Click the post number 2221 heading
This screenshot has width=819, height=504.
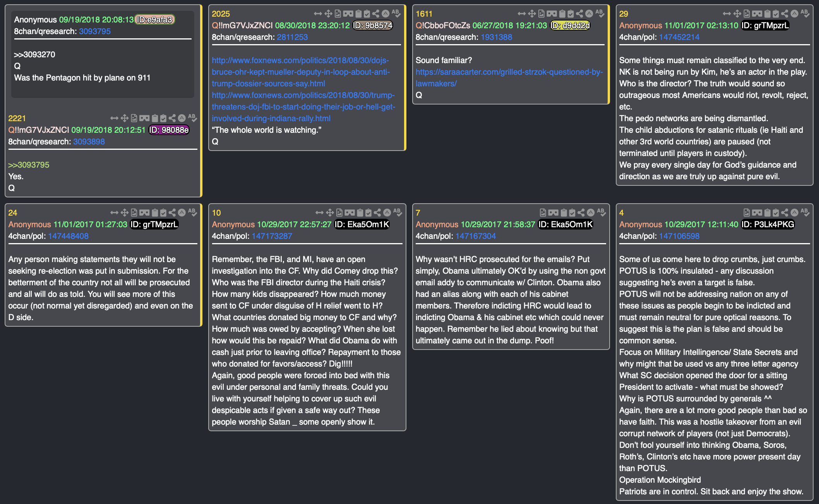(x=17, y=118)
